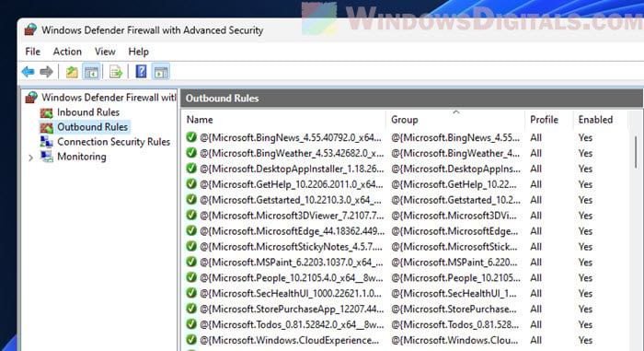Viewport: 644px width, 351px height.
Task: Click green check icon of DesktopAppInstaller rule
Action: point(191,169)
